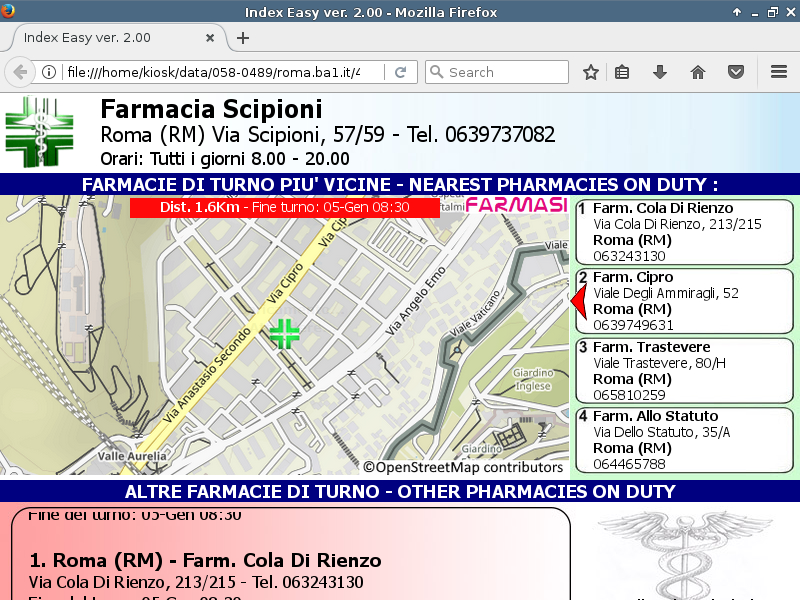Click the Firefox back arrow button
Image resolution: width=800 pixels, height=600 pixels.
(19, 72)
